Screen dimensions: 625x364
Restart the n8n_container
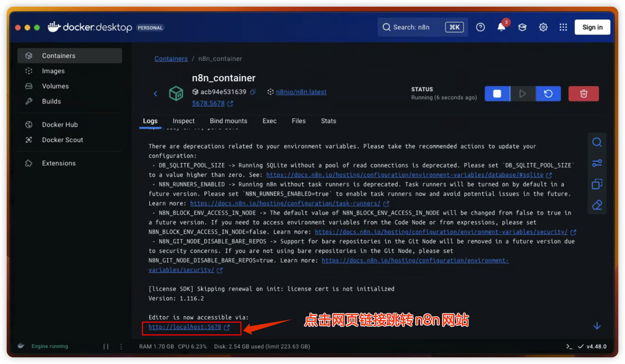pos(548,94)
